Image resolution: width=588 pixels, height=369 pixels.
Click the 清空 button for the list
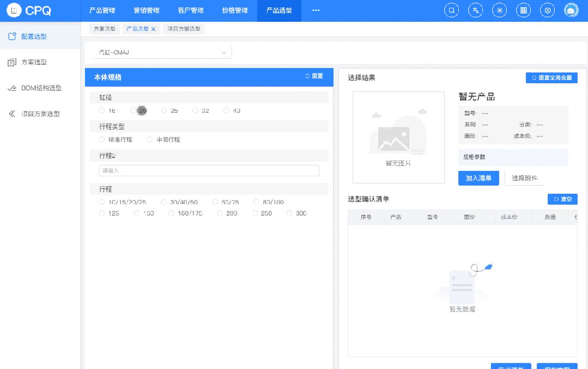tap(562, 199)
